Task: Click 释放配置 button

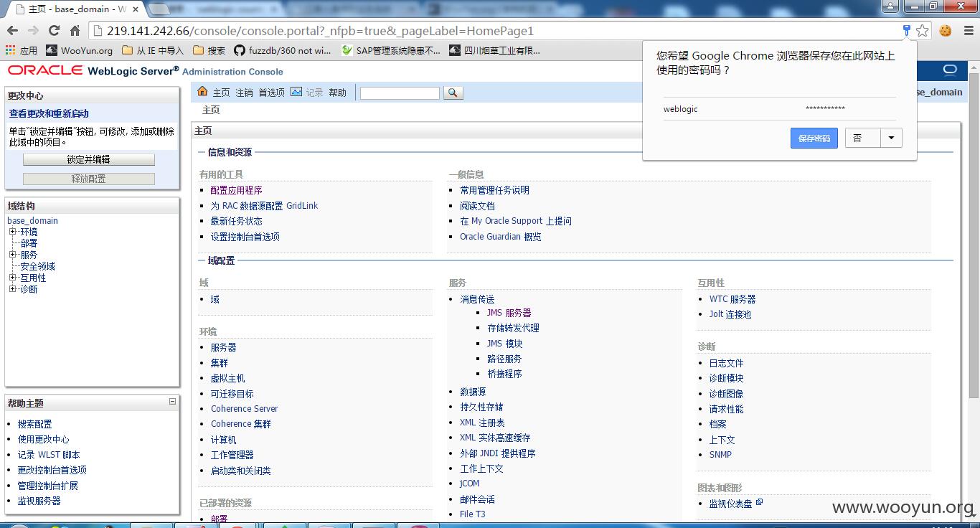Action: coord(89,179)
